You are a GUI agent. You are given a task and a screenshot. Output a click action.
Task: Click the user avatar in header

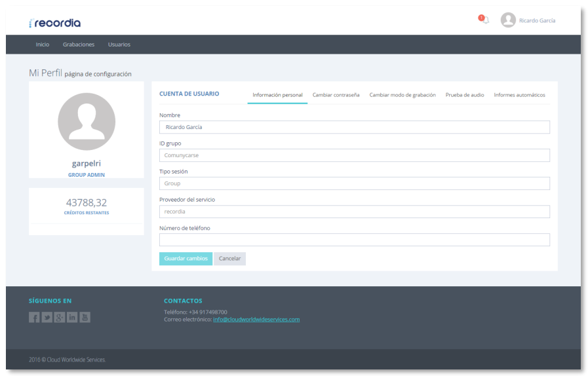point(508,20)
